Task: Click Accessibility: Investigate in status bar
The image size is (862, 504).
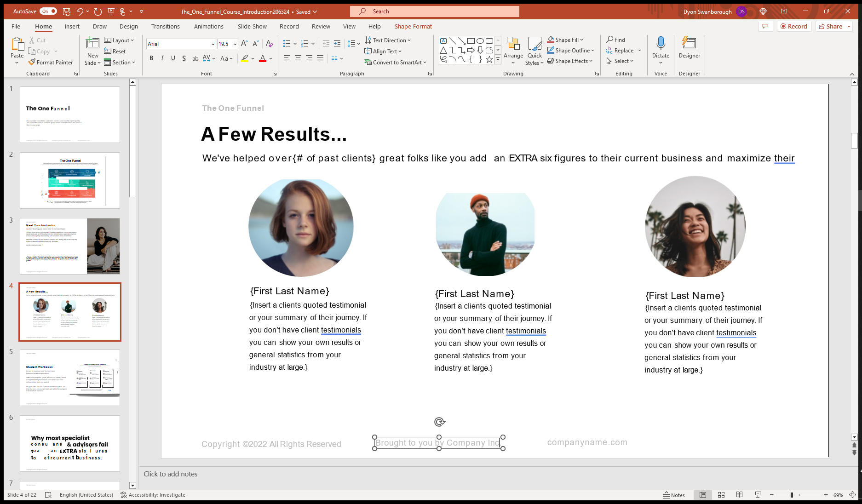Action: 153,495
